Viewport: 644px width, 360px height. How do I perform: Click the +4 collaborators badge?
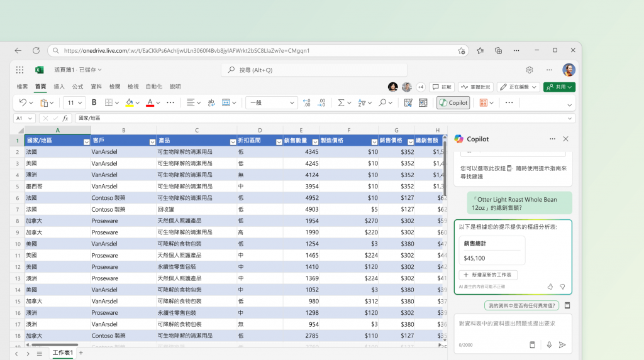tap(421, 87)
